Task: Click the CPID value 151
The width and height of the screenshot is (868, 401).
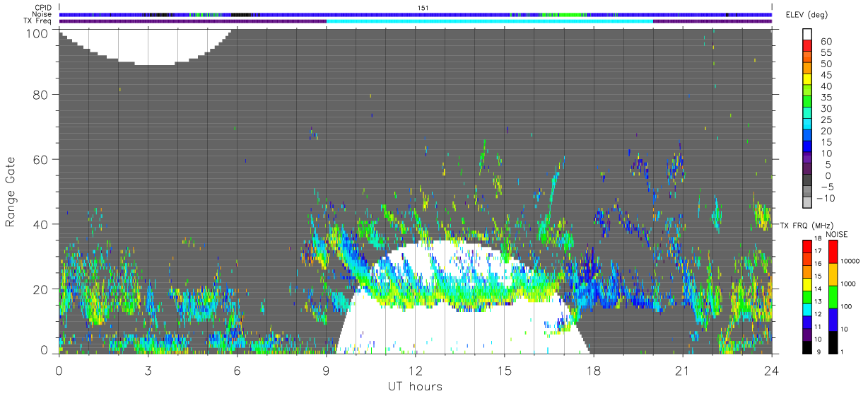Action: click(x=423, y=8)
